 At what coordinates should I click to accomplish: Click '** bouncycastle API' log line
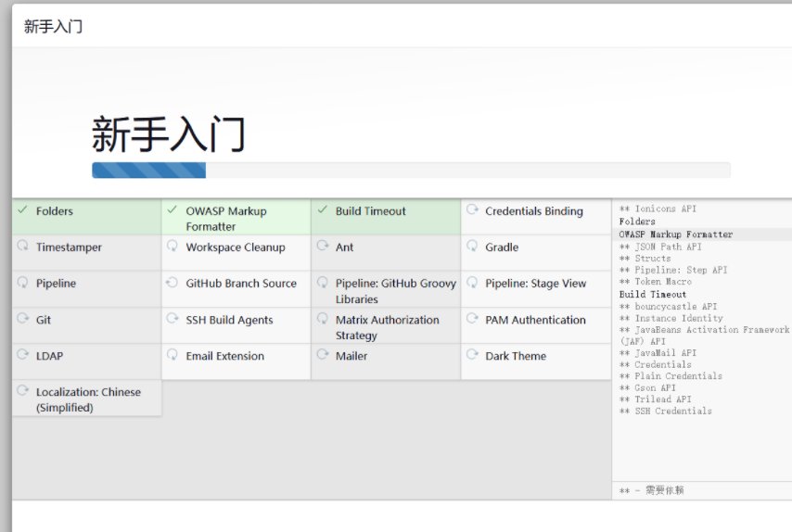(668, 307)
